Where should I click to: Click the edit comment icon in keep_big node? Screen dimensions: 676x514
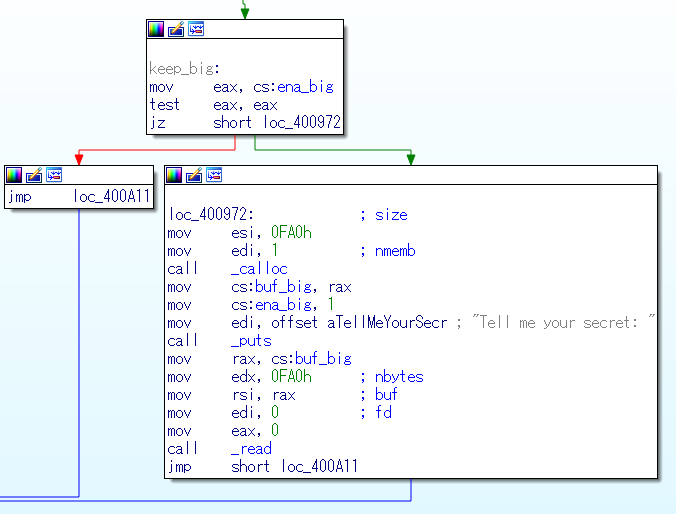click(176, 29)
